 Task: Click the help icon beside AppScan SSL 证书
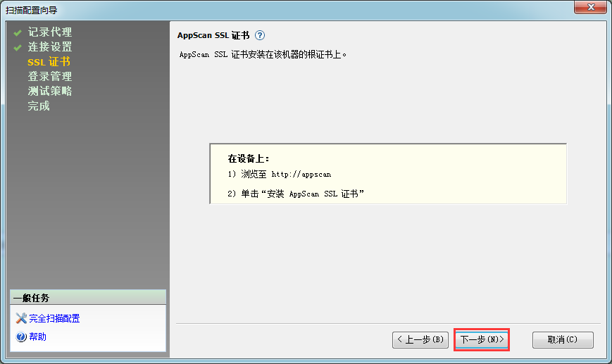[x=260, y=35]
